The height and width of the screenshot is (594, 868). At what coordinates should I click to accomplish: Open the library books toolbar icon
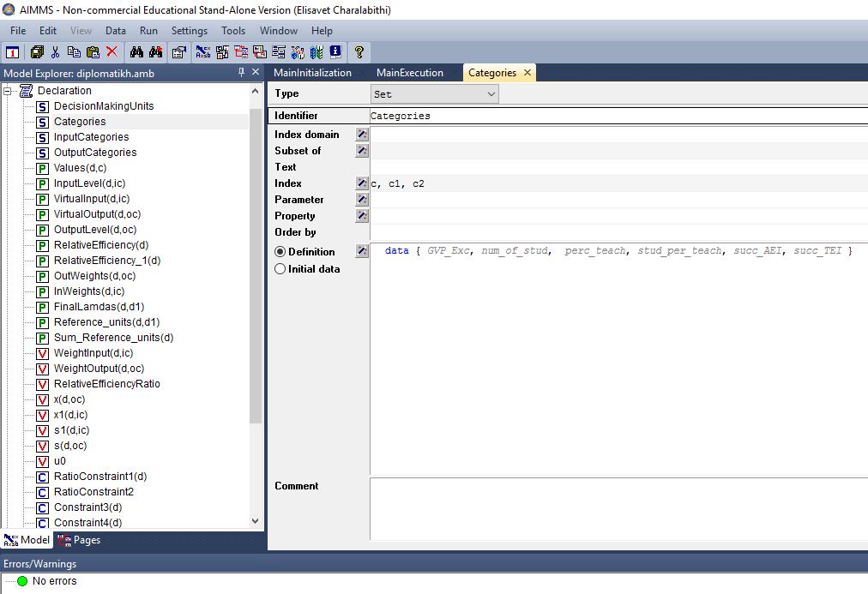[316, 52]
